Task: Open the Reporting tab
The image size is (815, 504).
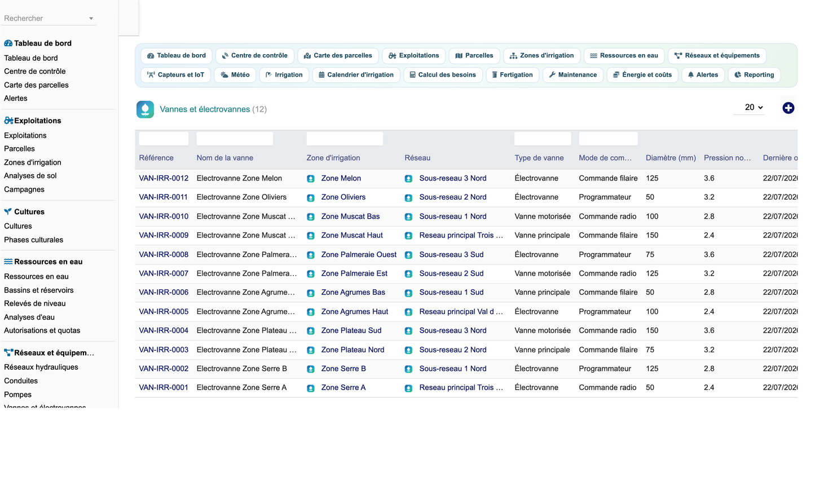Action: pyautogui.click(x=754, y=75)
